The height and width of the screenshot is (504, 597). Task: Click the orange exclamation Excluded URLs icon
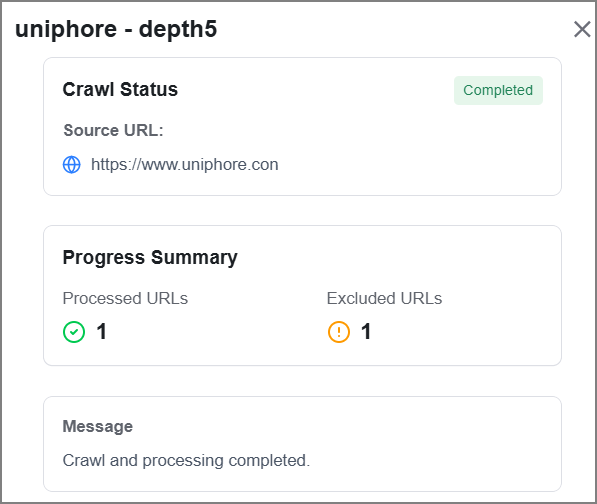[339, 332]
